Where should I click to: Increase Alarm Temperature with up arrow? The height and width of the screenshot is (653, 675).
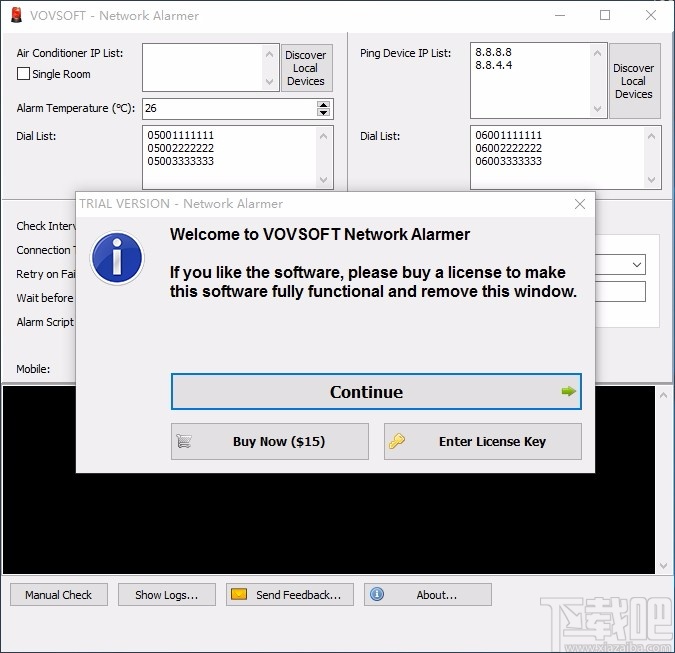pyautogui.click(x=323, y=104)
